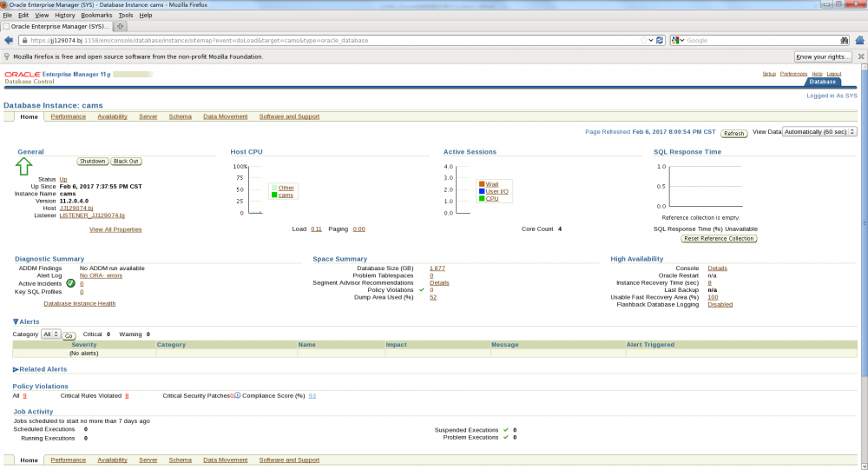Click the Google search engine icon
This screenshot has height=470, width=868.
coord(675,40)
